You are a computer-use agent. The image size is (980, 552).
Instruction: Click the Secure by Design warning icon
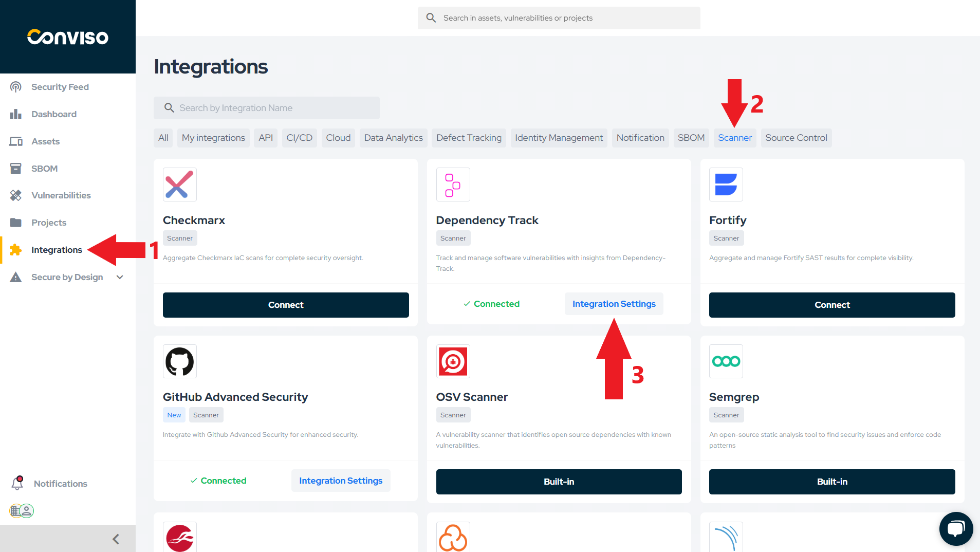(x=16, y=277)
